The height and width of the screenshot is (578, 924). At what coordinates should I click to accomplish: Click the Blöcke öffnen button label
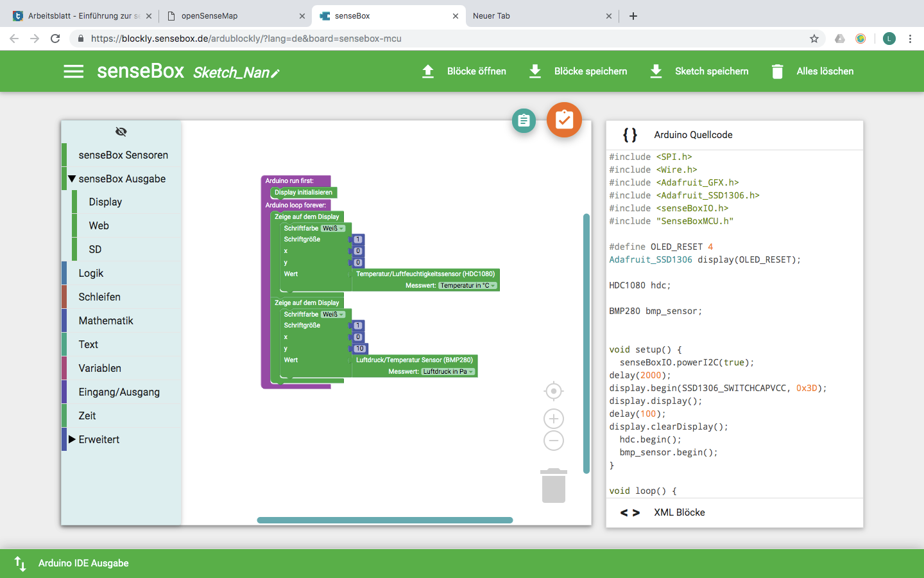pyautogui.click(x=477, y=71)
